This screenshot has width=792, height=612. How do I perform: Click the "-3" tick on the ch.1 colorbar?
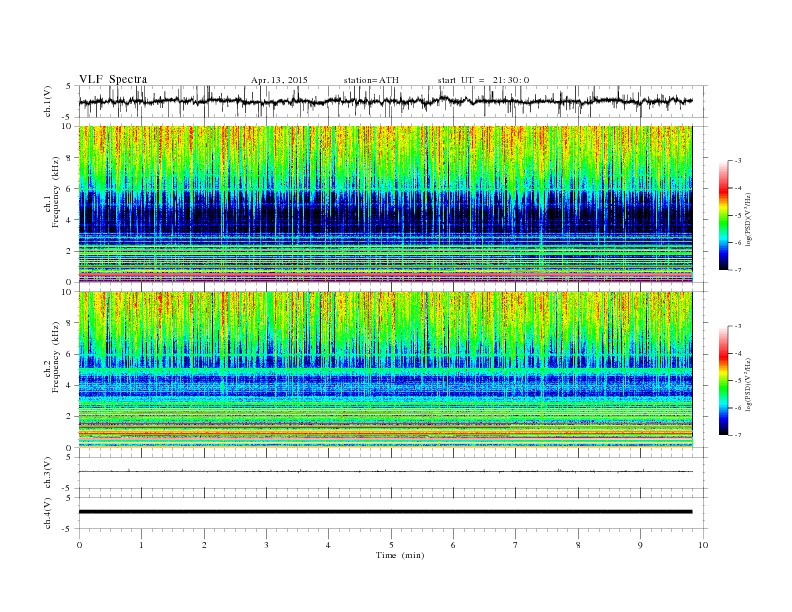[x=737, y=161]
